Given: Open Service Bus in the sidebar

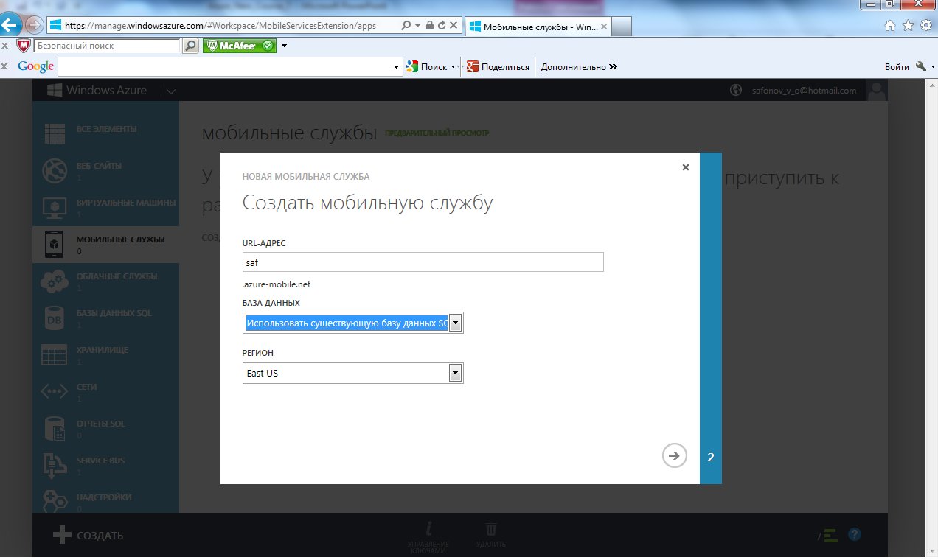Looking at the screenshot, I should (x=106, y=465).
